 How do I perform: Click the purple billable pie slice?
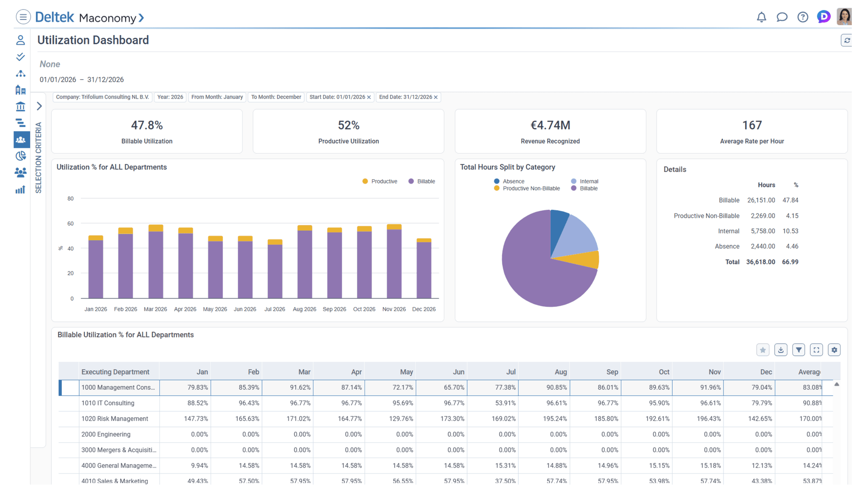coord(530,271)
